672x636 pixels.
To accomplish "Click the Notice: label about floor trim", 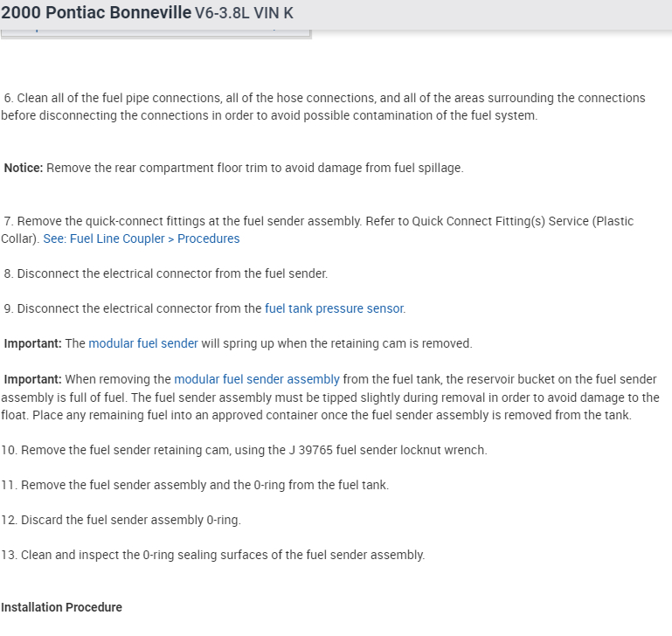I will [x=24, y=168].
